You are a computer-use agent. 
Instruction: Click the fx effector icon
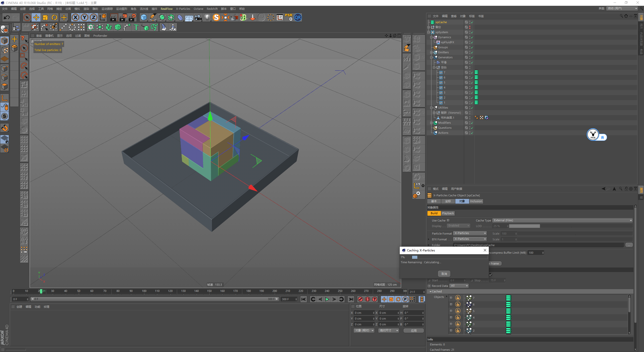173,27
